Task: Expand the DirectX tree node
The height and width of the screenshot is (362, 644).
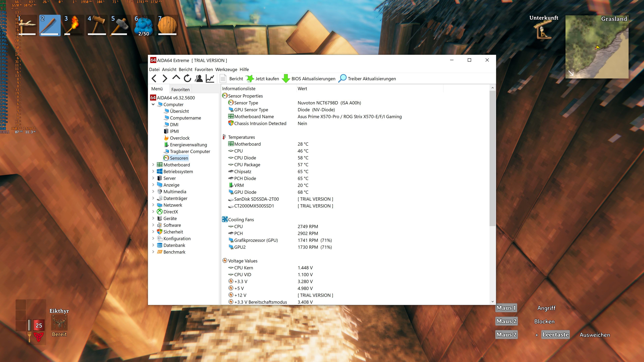Action: tap(153, 212)
